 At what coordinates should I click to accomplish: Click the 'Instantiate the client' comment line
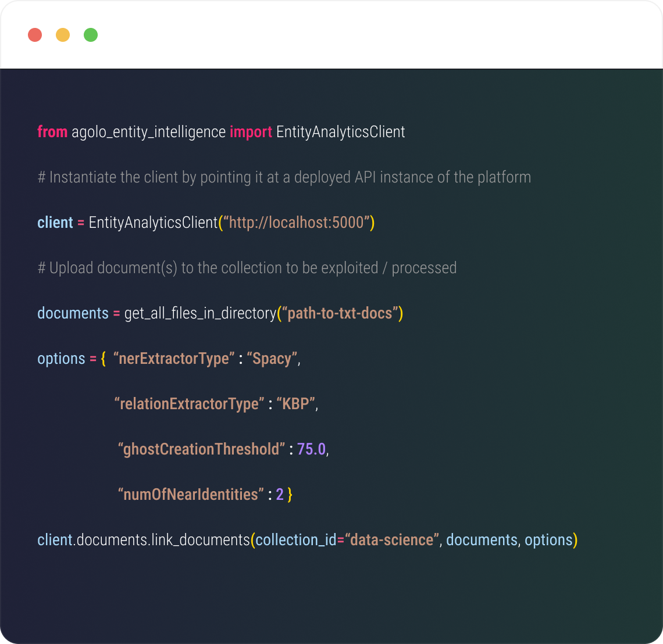pyautogui.click(x=284, y=177)
